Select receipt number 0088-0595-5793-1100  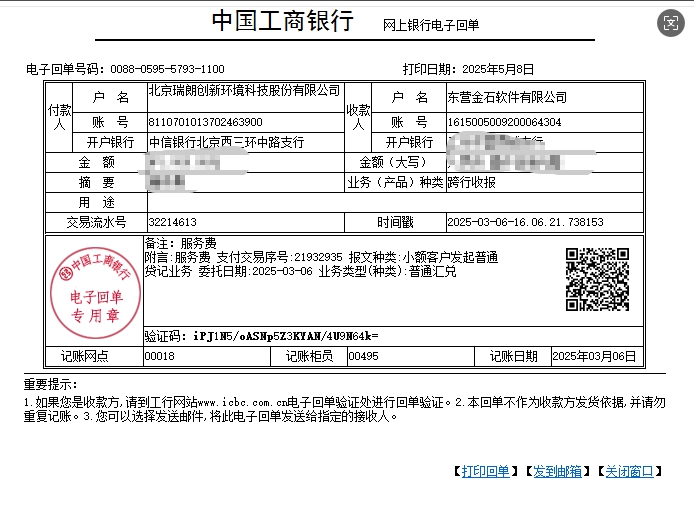click(x=167, y=69)
